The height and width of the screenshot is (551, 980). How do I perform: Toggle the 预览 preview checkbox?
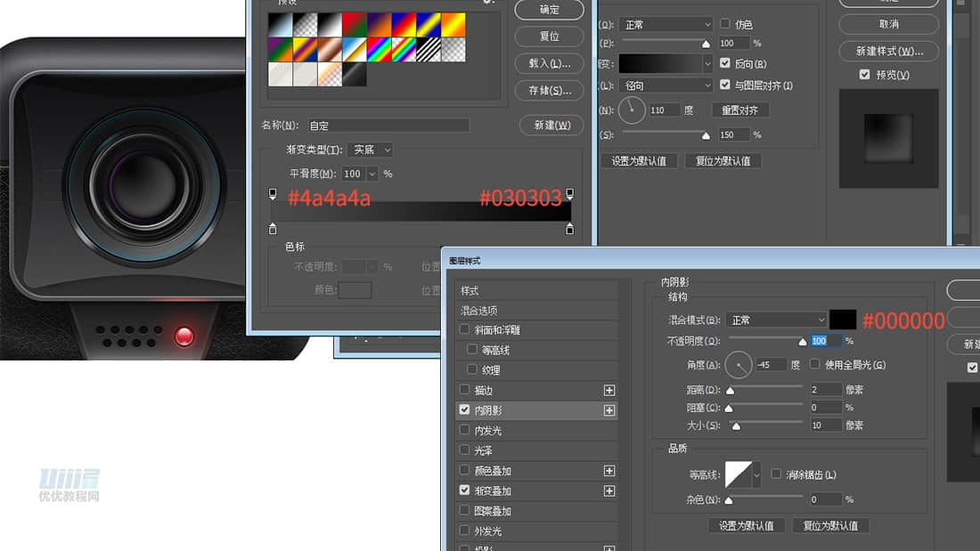pyautogui.click(x=864, y=75)
